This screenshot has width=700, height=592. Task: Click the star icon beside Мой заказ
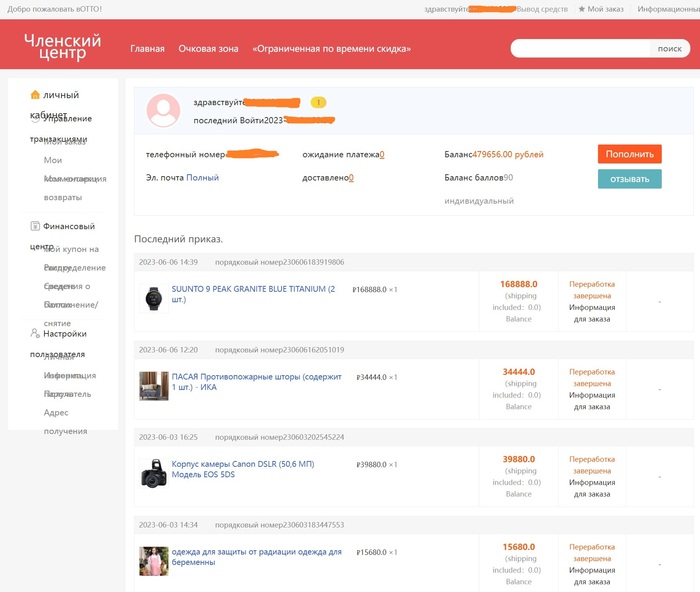581,9
